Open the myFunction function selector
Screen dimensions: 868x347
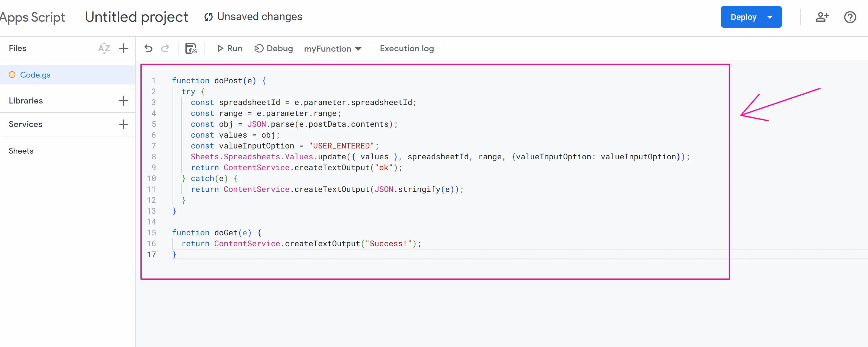click(x=333, y=49)
